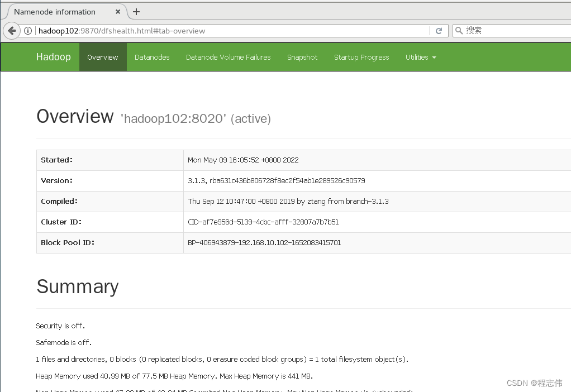Click the magnifier icon in search box
Image resolution: width=571 pixels, height=392 pixels.
coord(459,31)
